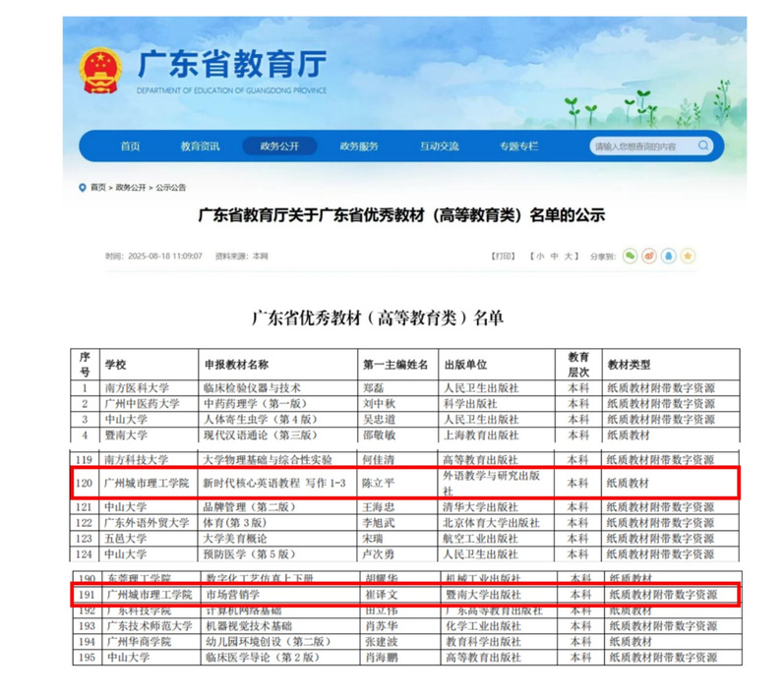Click the 出版单位 column header
784x696 pixels.
(465, 365)
